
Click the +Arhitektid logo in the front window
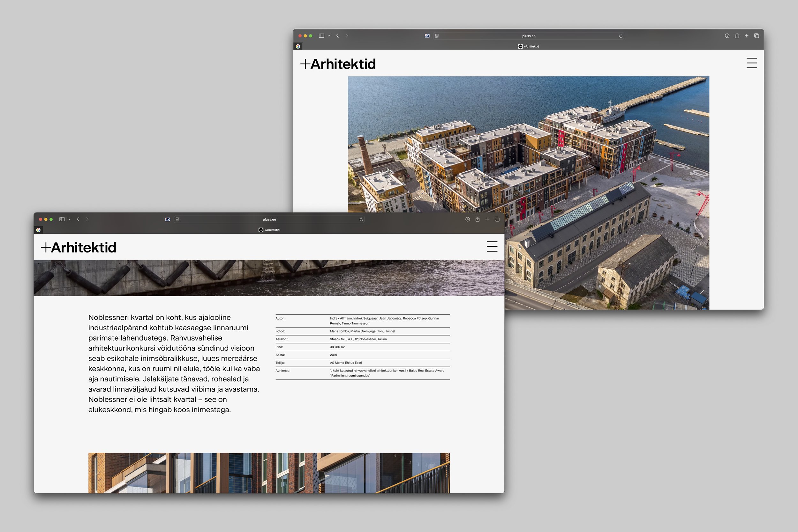(79, 247)
